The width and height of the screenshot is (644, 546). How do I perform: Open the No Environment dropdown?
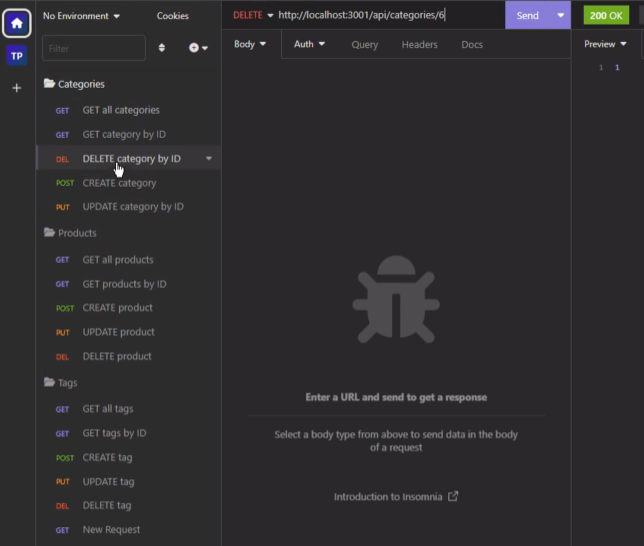81,16
